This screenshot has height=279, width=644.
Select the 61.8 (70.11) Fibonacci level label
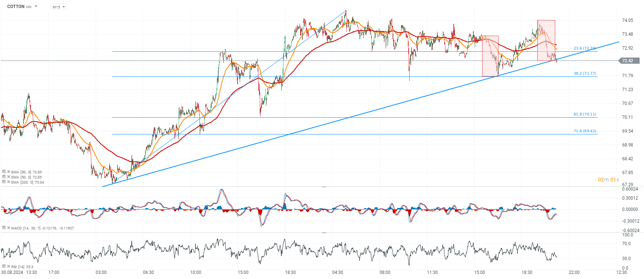pos(585,114)
